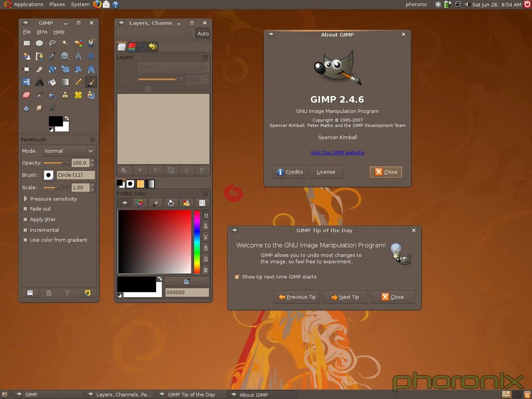Click the hex color field showing 000000
The width and height of the screenshot is (532, 399).
187,293
